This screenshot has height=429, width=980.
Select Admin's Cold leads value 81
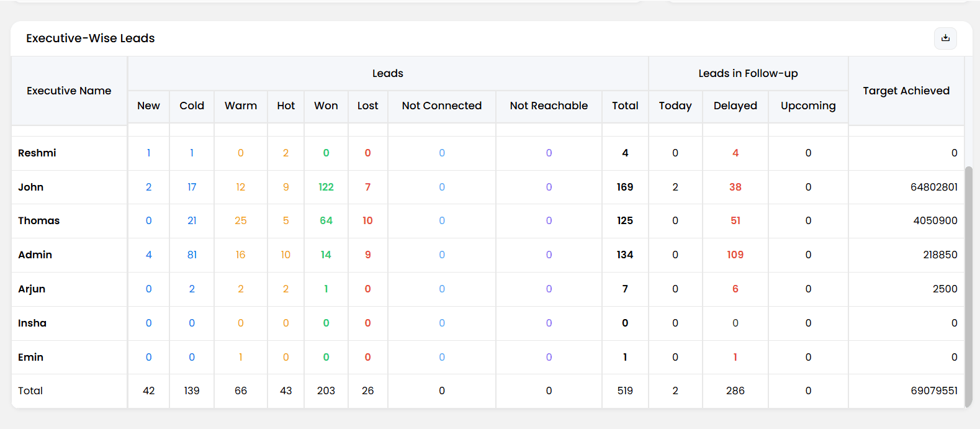[x=192, y=255]
